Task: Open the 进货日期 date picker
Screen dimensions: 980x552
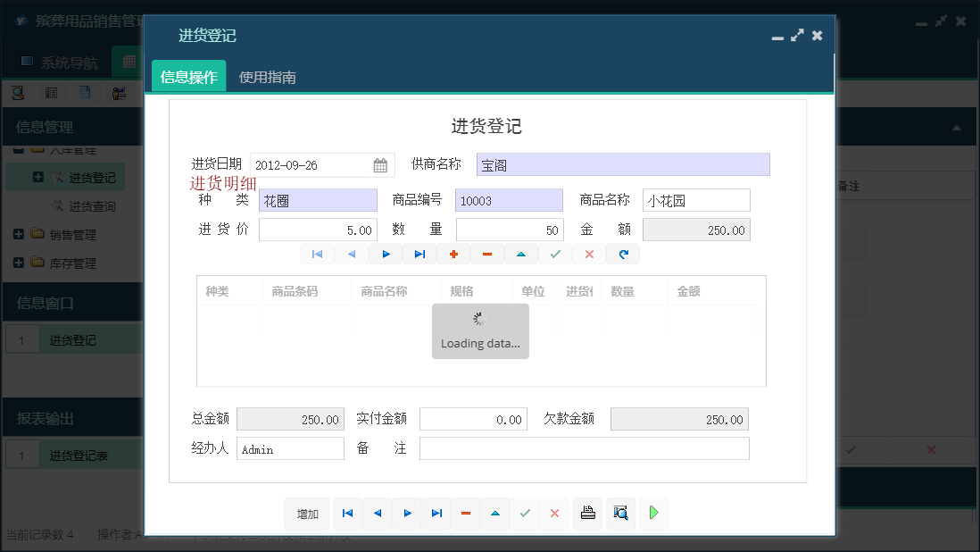Action: (x=378, y=164)
